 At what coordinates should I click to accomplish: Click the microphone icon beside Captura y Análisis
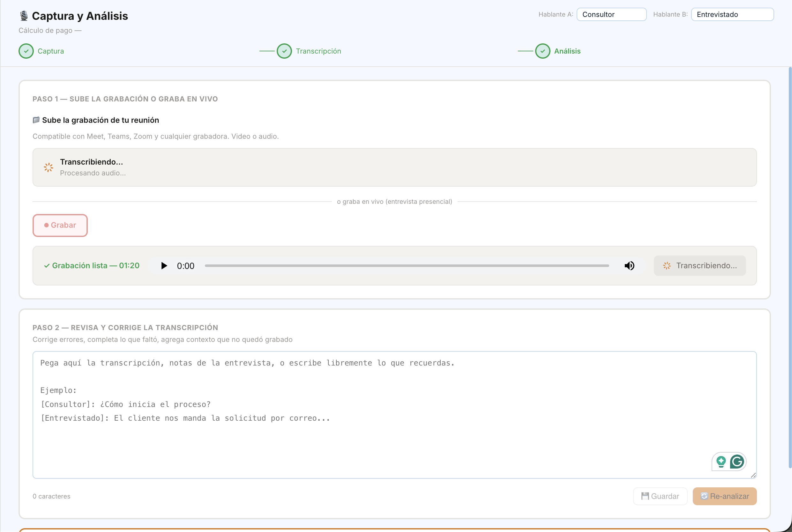point(24,16)
